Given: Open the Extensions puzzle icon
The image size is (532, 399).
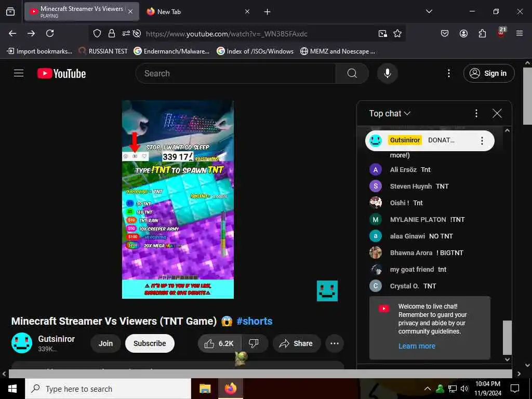Looking at the screenshot, I should point(482,33).
